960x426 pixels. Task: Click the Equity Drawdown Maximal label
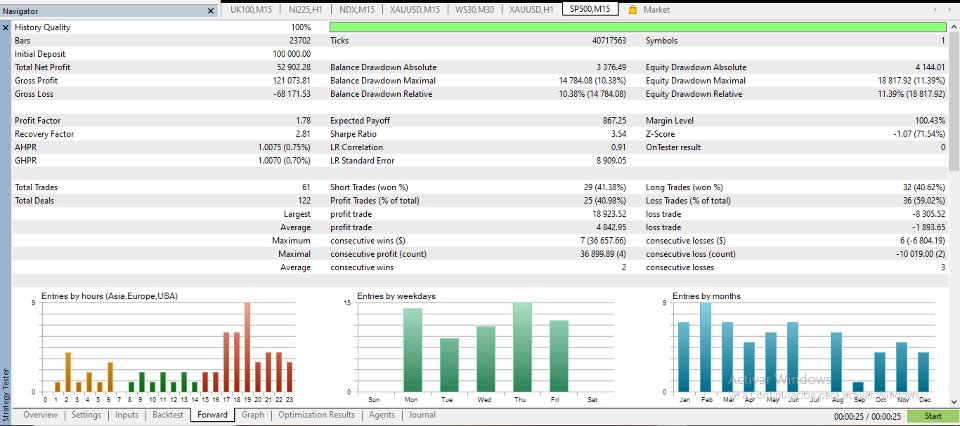coord(696,81)
